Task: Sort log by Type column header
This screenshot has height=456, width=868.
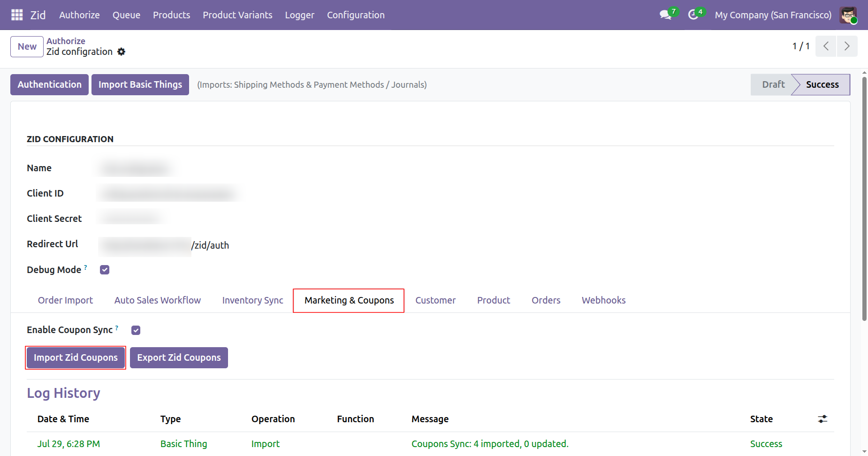Action: (x=170, y=419)
